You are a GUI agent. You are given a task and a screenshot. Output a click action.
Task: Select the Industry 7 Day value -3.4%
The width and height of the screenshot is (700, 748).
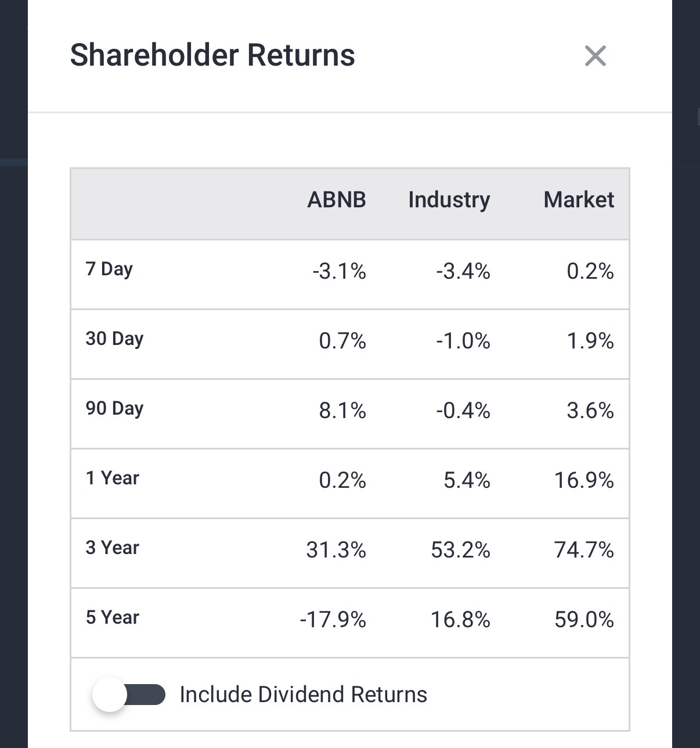(x=463, y=271)
